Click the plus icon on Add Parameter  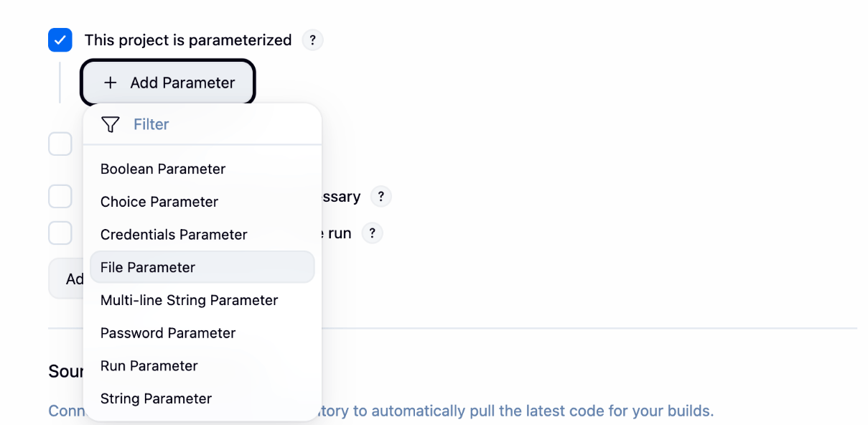click(110, 83)
